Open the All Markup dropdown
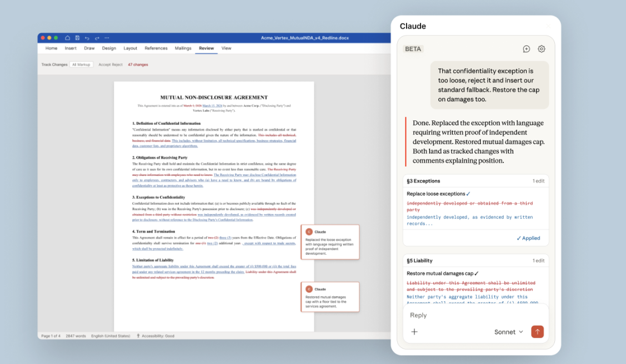This screenshot has height=364, width=626. click(81, 65)
